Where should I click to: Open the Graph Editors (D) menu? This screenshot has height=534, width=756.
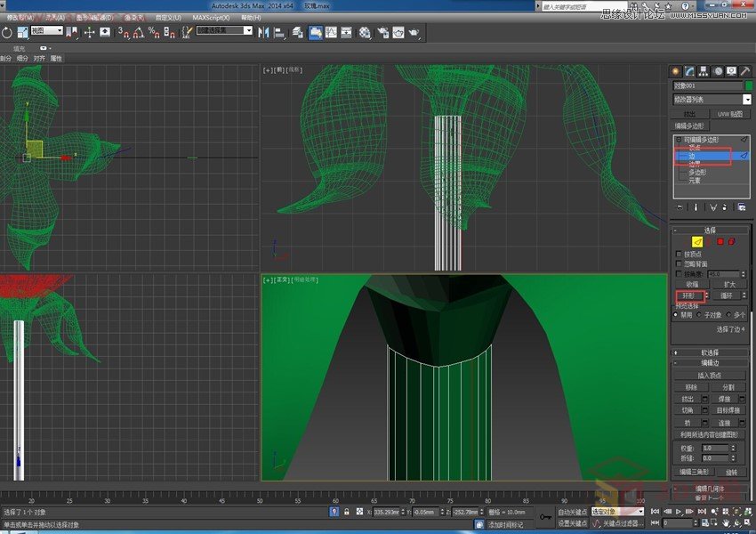pyautogui.click(x=95, y=18)
